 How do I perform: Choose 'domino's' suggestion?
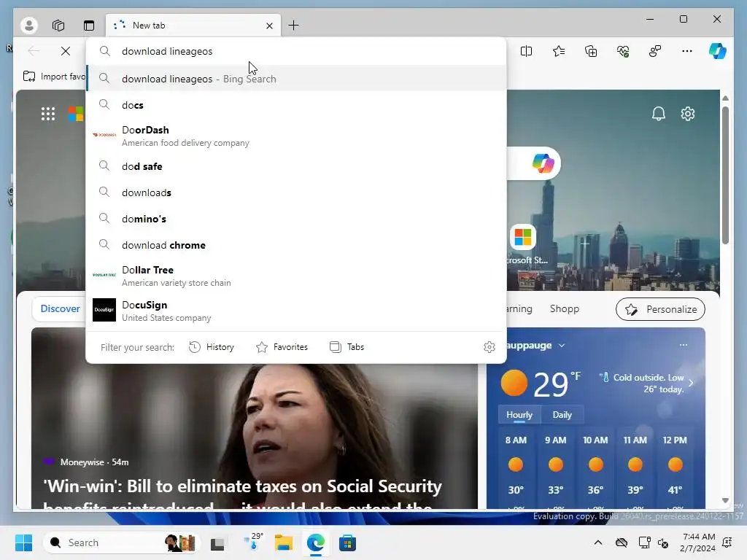coord(296,219)
